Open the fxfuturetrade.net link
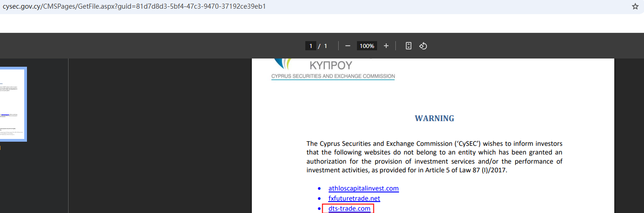This screenshot has width=644, height=213. point(354,198)
